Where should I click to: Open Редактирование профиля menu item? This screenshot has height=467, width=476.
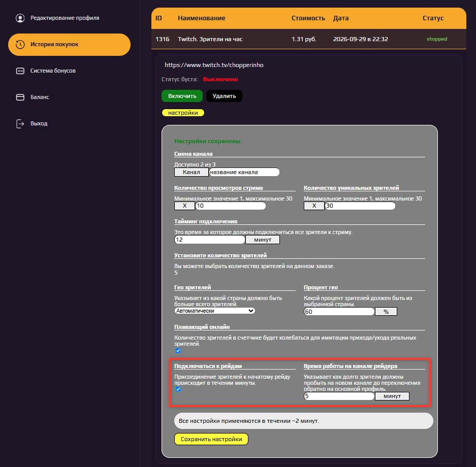coord(65,18)
